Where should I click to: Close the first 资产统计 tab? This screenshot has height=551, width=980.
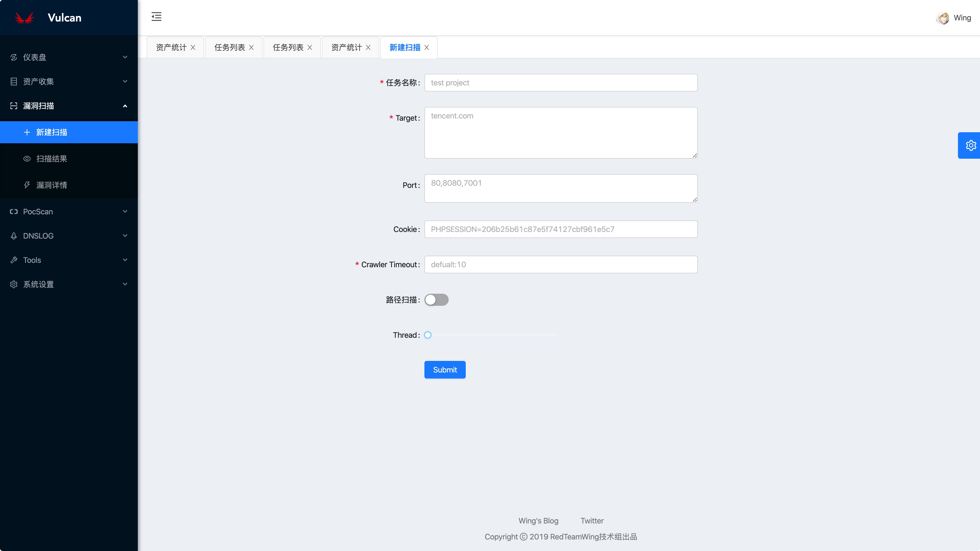[x=193, y=48]
